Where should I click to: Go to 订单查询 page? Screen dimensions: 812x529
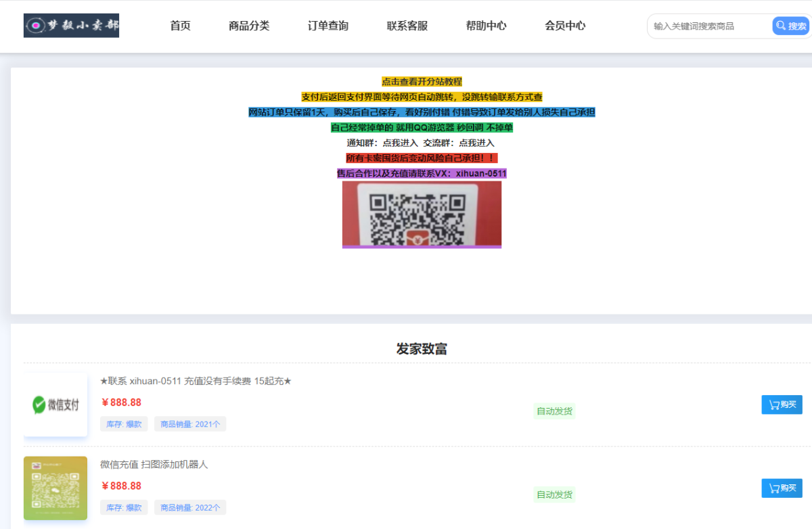click(328, 26)
